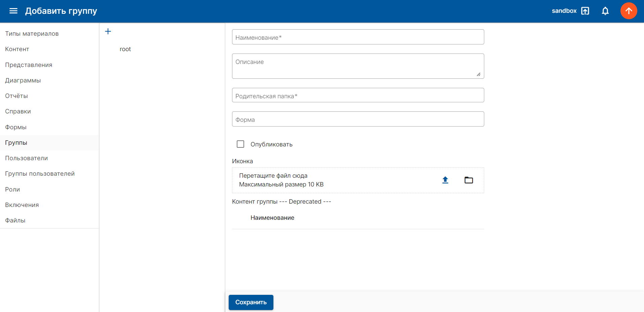Open Отчёты in the sidebar
644x312 pixels.
(49, 96)
